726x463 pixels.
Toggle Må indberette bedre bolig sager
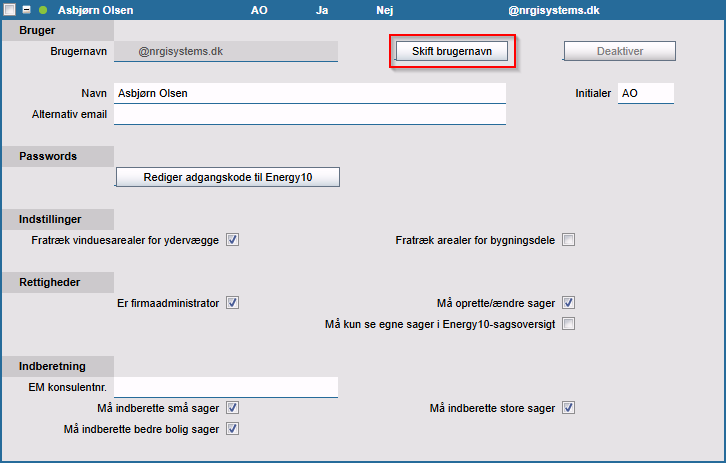[232, 429]
